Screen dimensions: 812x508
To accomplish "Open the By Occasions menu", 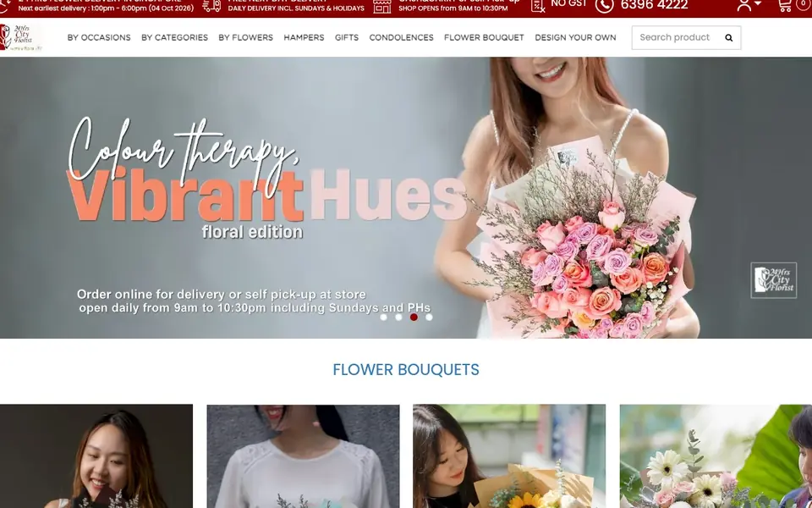I will point(99,38).
